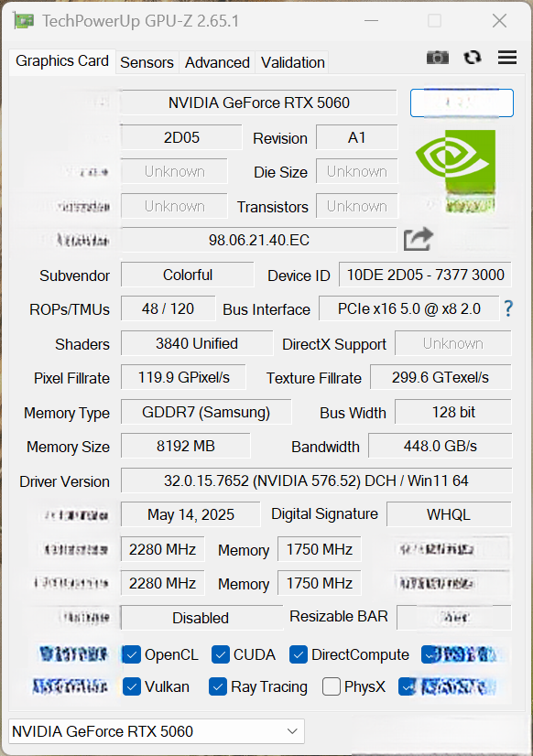Enable the PhysX checkbox
The height and width of the screenshot is (756, 533).
pyautogui.click(x=331, y=686)
